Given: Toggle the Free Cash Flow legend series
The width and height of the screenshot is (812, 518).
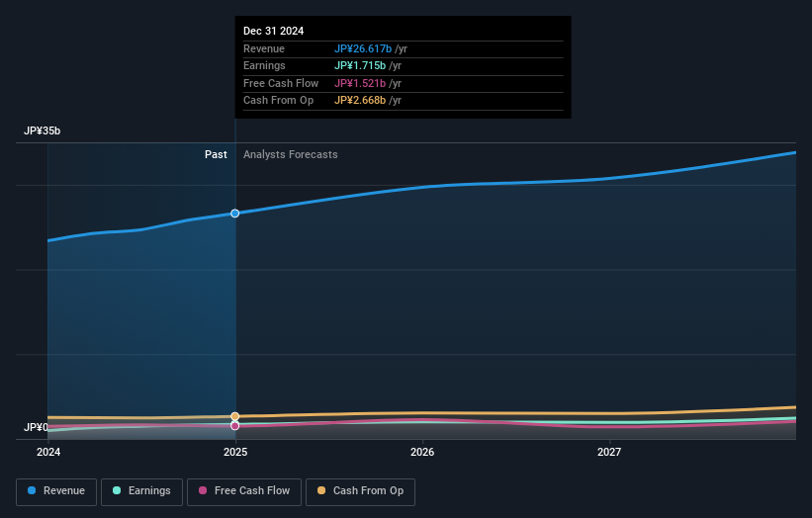Looking at the screenshot, I should pyautogui.click(x=244, y=491).
